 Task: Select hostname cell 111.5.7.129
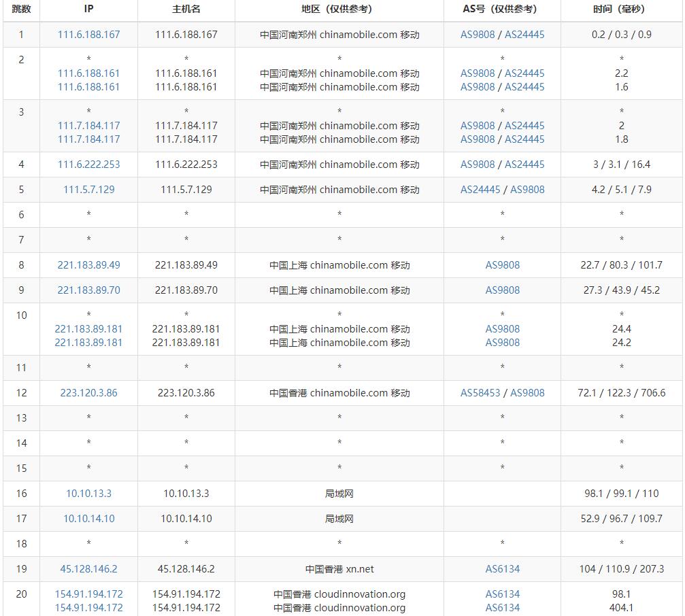point(186,190)
